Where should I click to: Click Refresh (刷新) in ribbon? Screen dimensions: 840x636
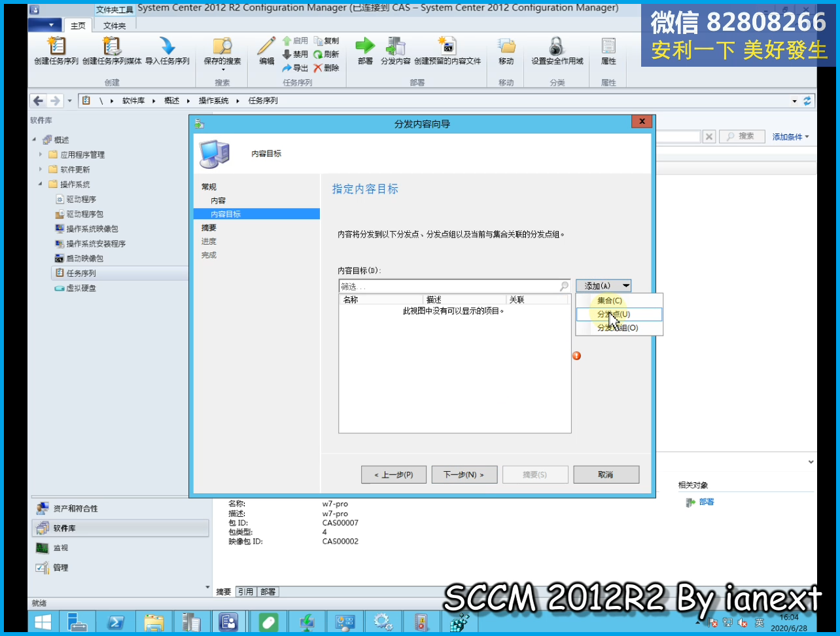326,54
